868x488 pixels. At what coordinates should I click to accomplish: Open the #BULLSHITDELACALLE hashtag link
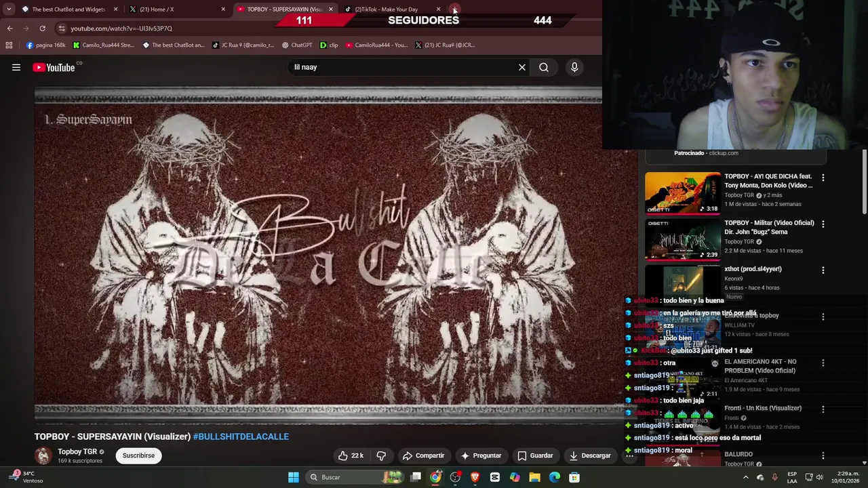coord(241,436)
